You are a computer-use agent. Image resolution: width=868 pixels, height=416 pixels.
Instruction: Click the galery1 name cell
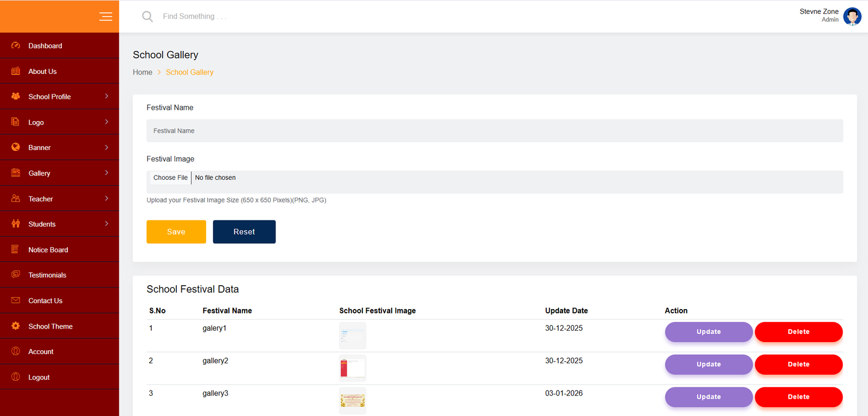coord(214,328)
